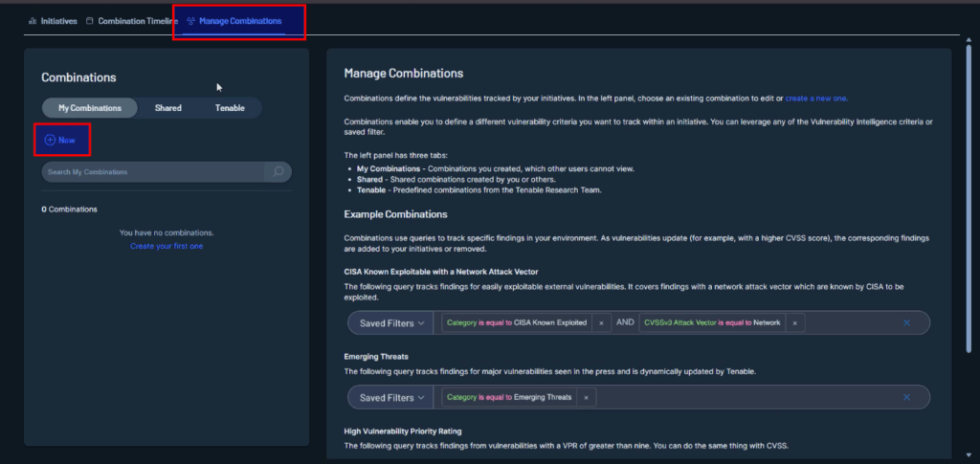Clear the CISA query with blue X

906,323
